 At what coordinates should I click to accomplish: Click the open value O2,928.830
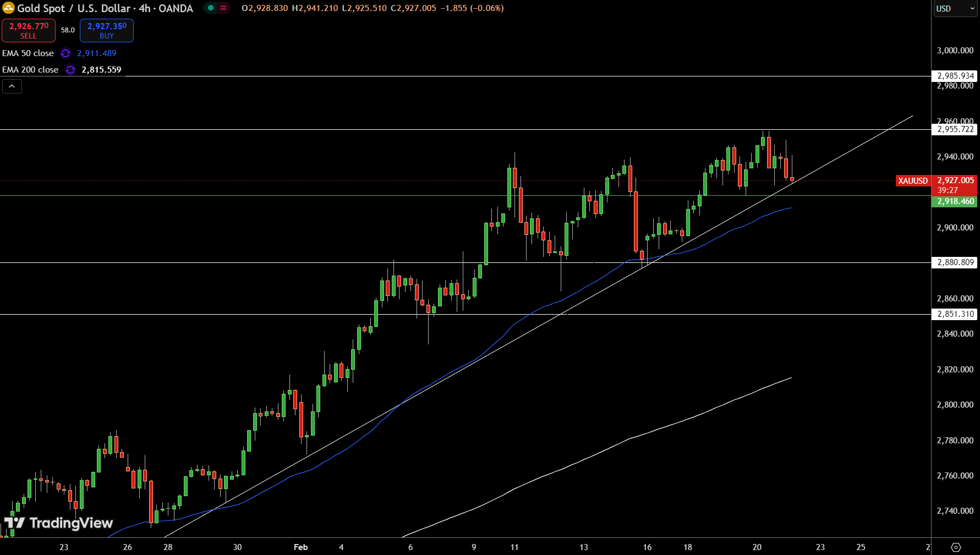(265, 8)
